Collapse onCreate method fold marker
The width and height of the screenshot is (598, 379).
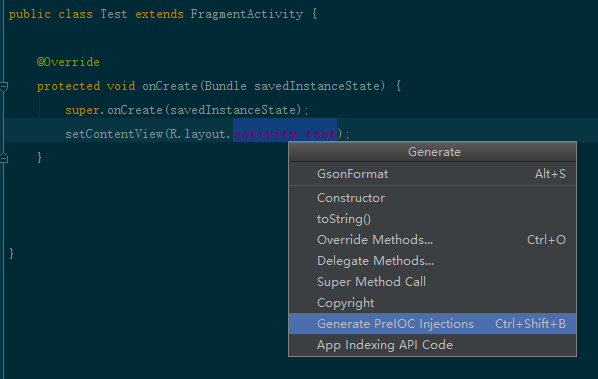4,87
